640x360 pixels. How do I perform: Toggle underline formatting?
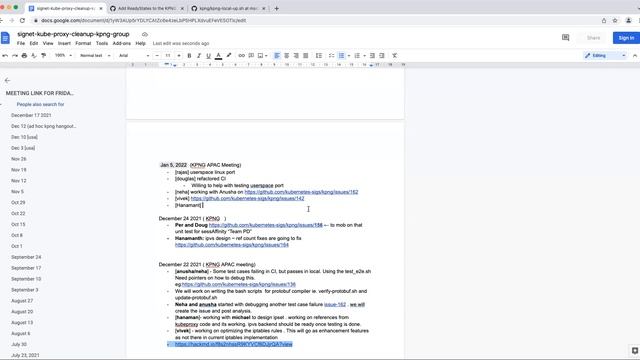(208, 56)
